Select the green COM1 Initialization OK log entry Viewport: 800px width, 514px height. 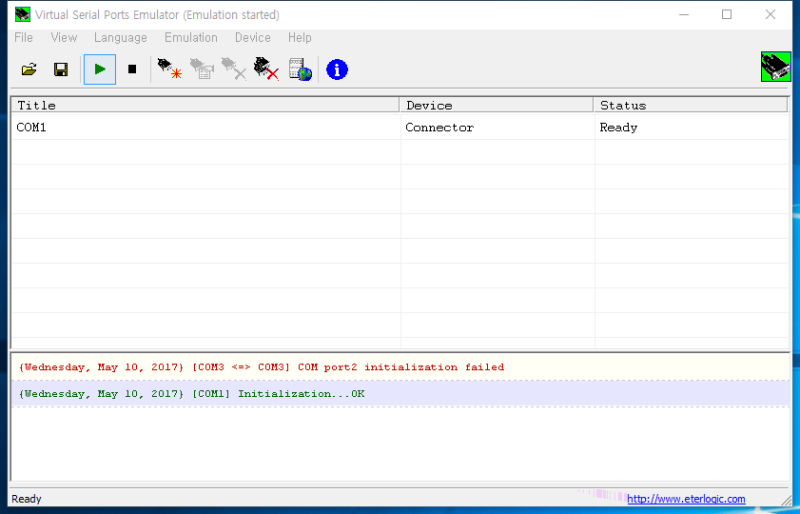(400, 394)
